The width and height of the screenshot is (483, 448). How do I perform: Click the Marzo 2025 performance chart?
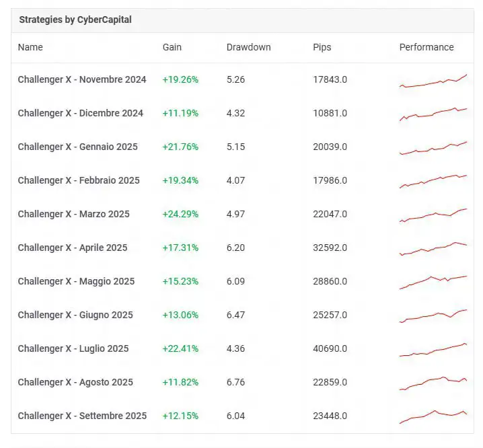(x=433, y=215)
